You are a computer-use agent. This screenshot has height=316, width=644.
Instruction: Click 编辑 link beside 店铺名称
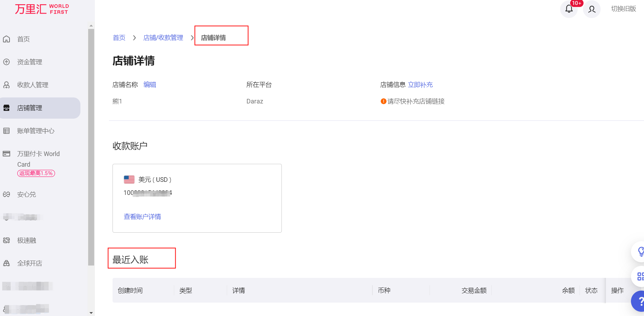click(x=150, y=85)
